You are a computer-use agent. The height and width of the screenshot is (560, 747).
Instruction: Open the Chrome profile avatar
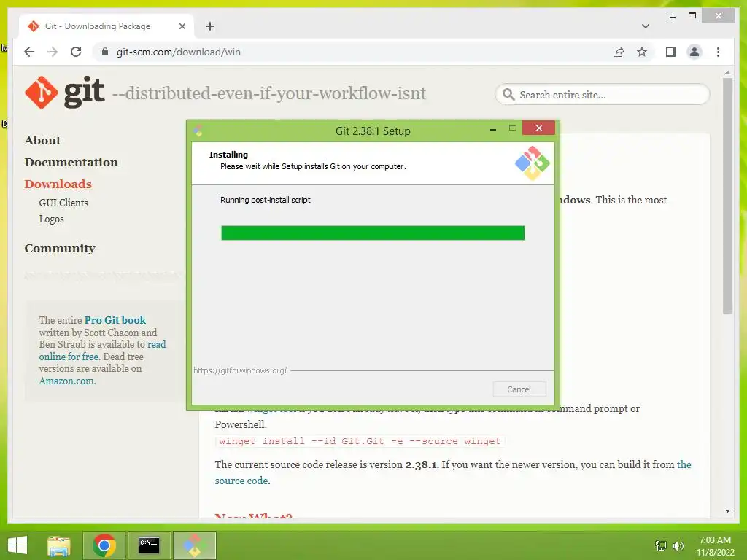[x=694, y=52]
